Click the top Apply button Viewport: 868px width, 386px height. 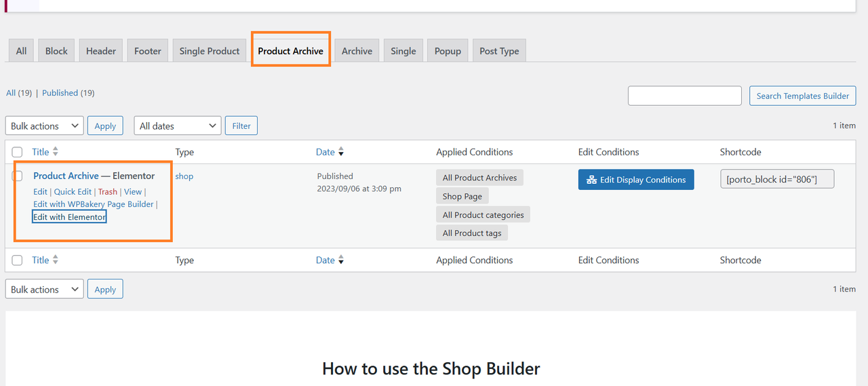(105, 126)
